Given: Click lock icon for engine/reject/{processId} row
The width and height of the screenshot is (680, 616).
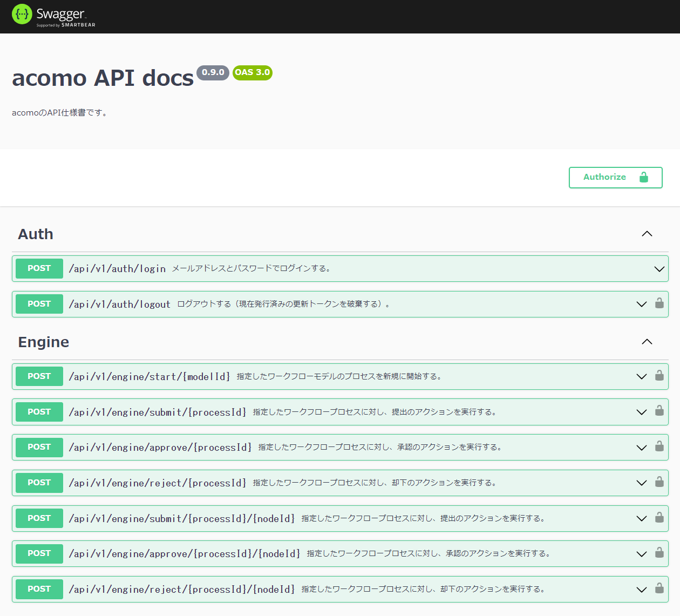Looking at the screenshot, I should [x=659, y=482].
